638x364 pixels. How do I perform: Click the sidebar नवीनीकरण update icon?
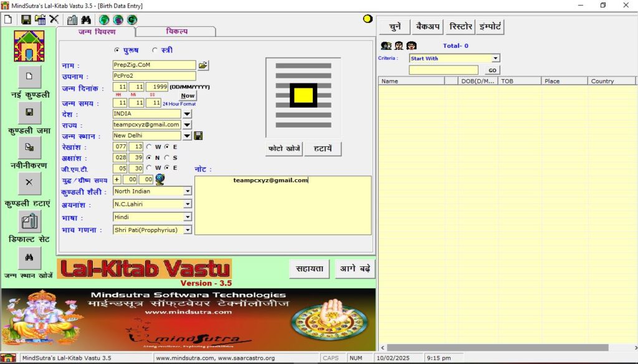coord(29,147)
